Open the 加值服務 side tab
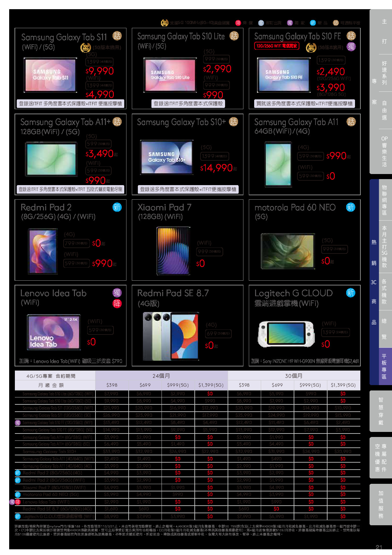This screenshot has height=555, width=392. pyautogui.click(x=381, y=504)
